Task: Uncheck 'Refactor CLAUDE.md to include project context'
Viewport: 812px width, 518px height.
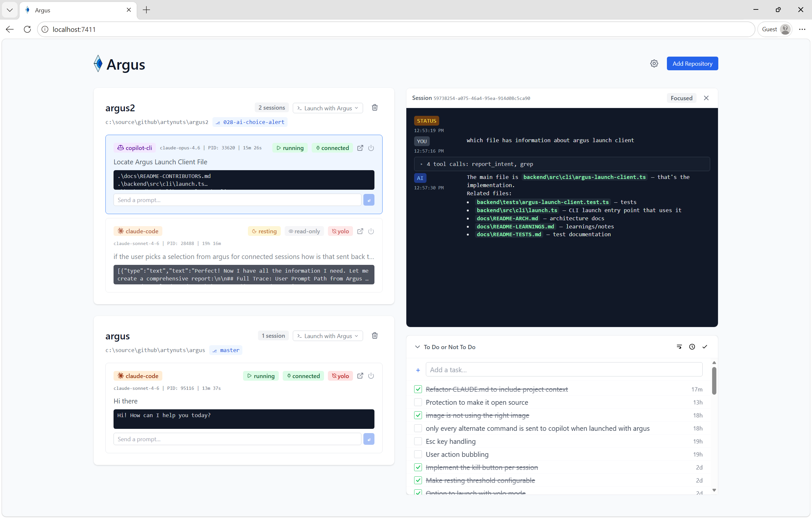Action: [x=418, y=389]
